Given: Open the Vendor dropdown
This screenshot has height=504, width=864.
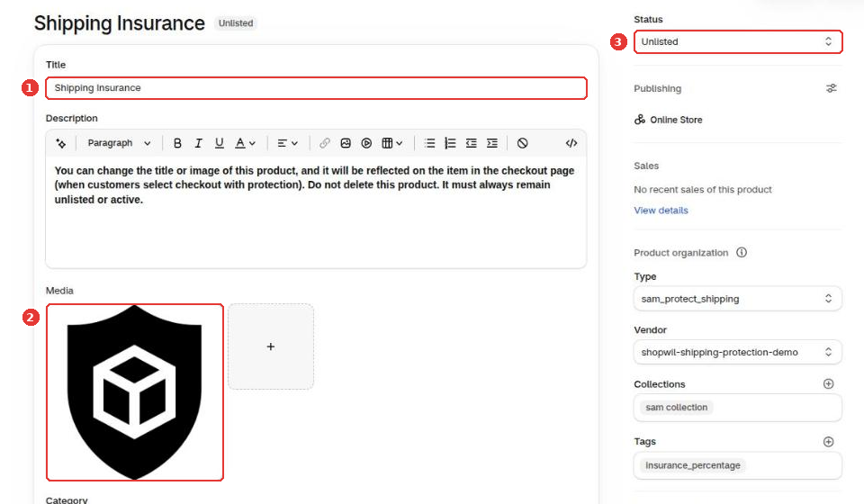Looking at the screenshot, I should pyautogui.click(x=738, y=352).
